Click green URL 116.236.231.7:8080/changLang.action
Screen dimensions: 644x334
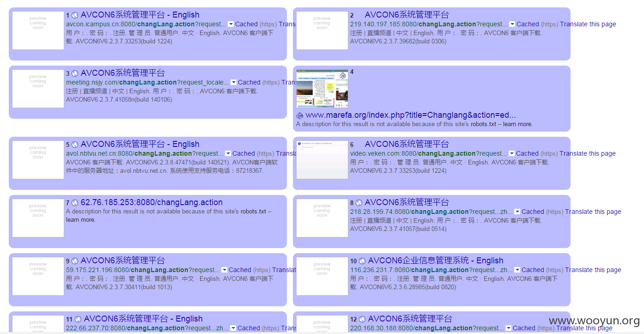(431, 270)
